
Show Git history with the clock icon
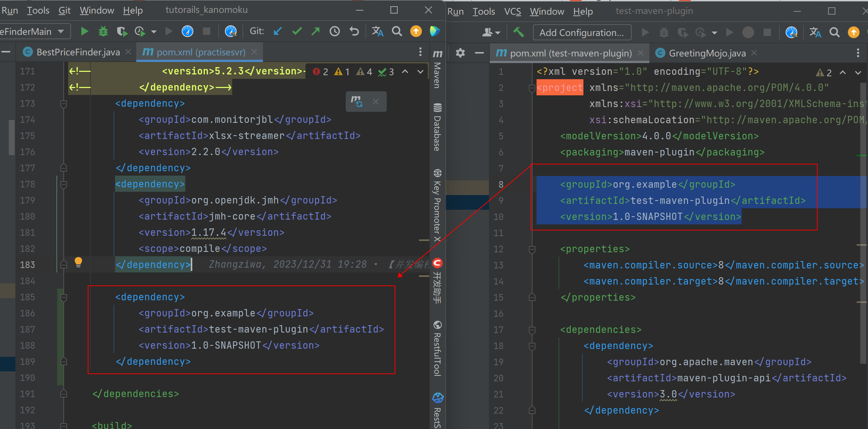[334, 32]
